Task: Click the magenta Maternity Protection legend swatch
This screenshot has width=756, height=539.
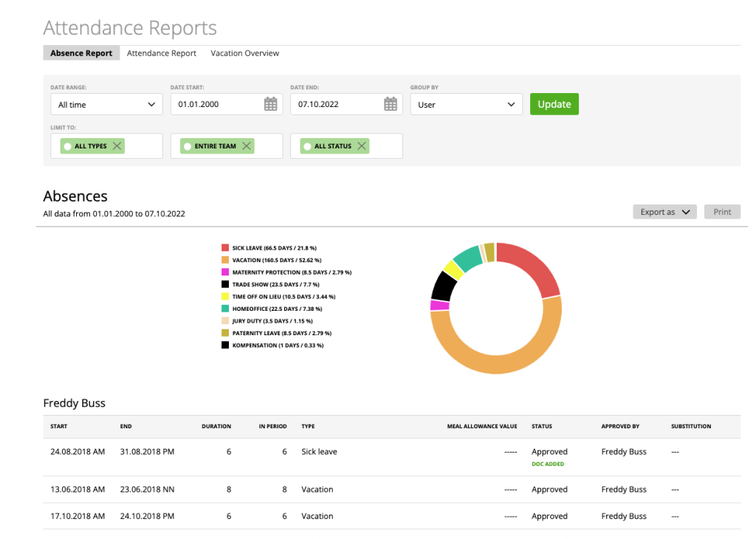Action: 225,272
